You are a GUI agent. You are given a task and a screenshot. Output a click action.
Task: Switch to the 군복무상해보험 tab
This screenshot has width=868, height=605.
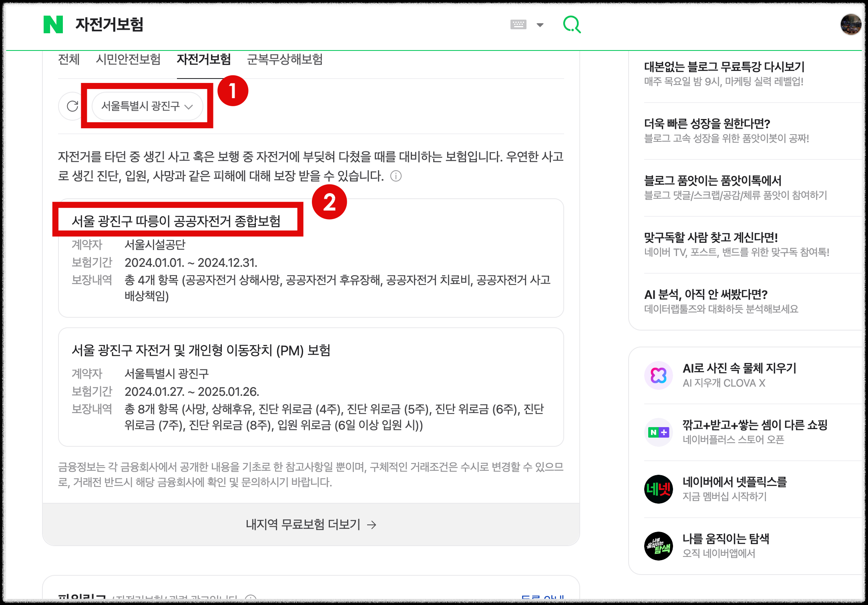coord(285,59)
